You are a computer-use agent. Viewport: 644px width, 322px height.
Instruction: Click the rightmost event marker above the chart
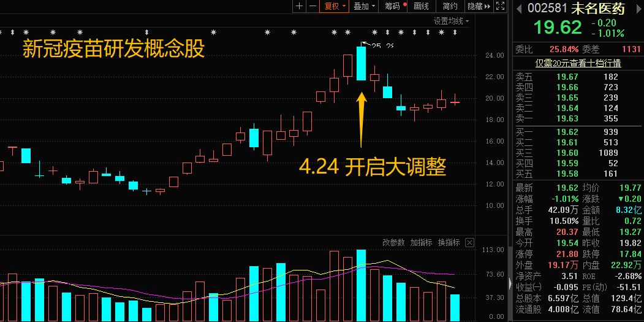(455, 32)
